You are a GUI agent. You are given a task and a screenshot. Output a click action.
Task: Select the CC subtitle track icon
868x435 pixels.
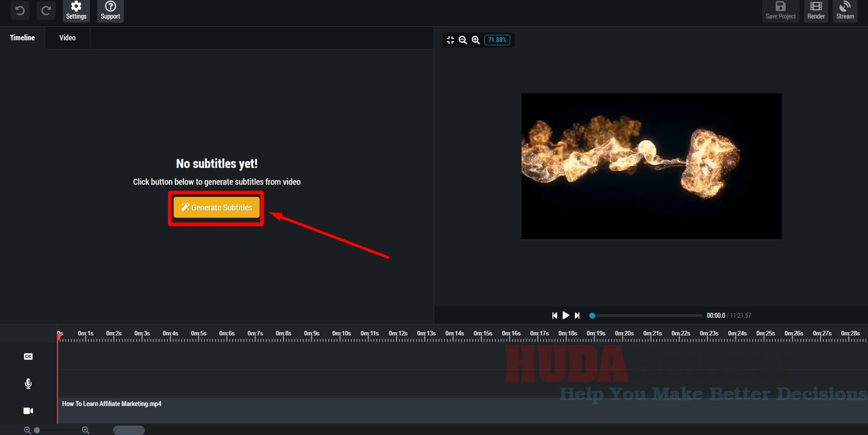click(x=28, y=357)
